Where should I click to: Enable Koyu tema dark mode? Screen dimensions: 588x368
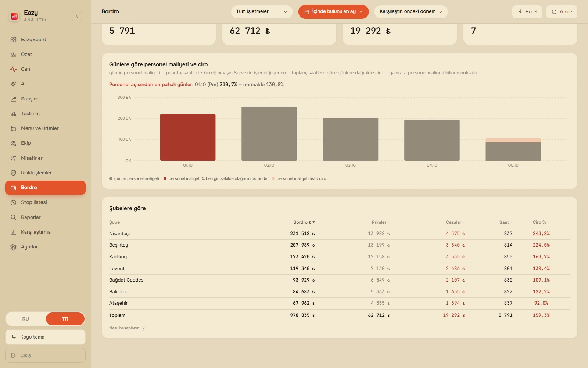pyautogui.click(x=45, y=337)
